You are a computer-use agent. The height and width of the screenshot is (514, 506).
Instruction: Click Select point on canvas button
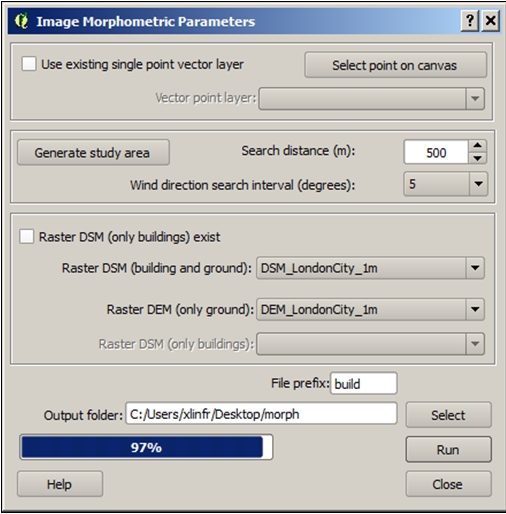click(x=395, y=65)
